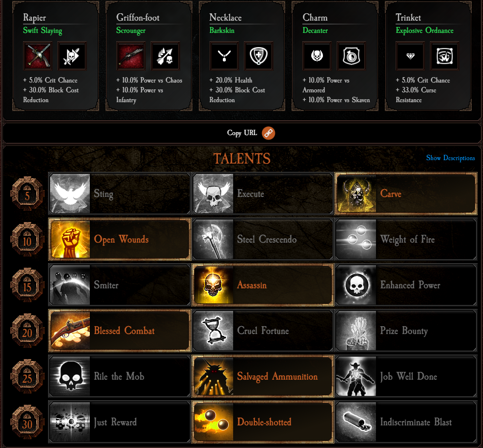The height and width of the screenshot is (448, 483).
Task: Click the Scrounger trait icon
Action: click(x=165, y=56)
